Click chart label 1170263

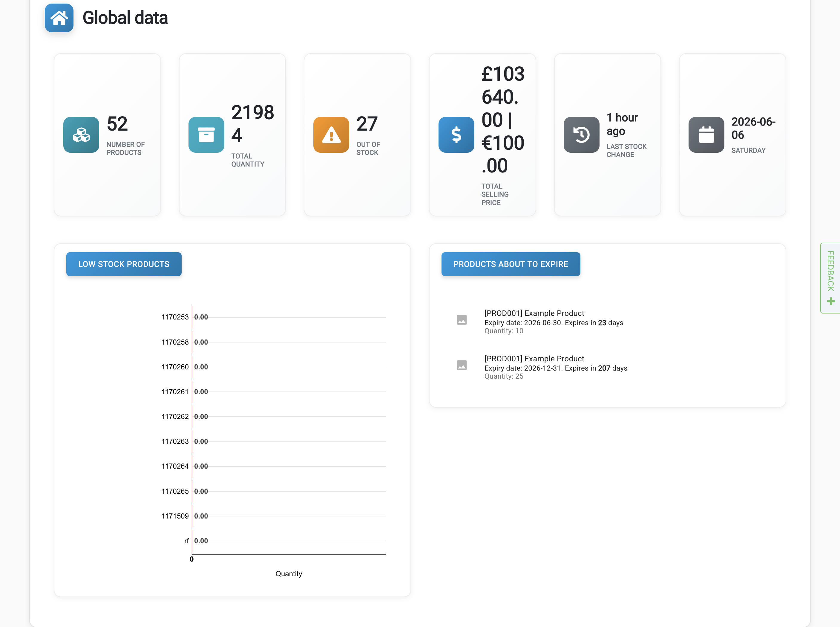click(175, 441)
